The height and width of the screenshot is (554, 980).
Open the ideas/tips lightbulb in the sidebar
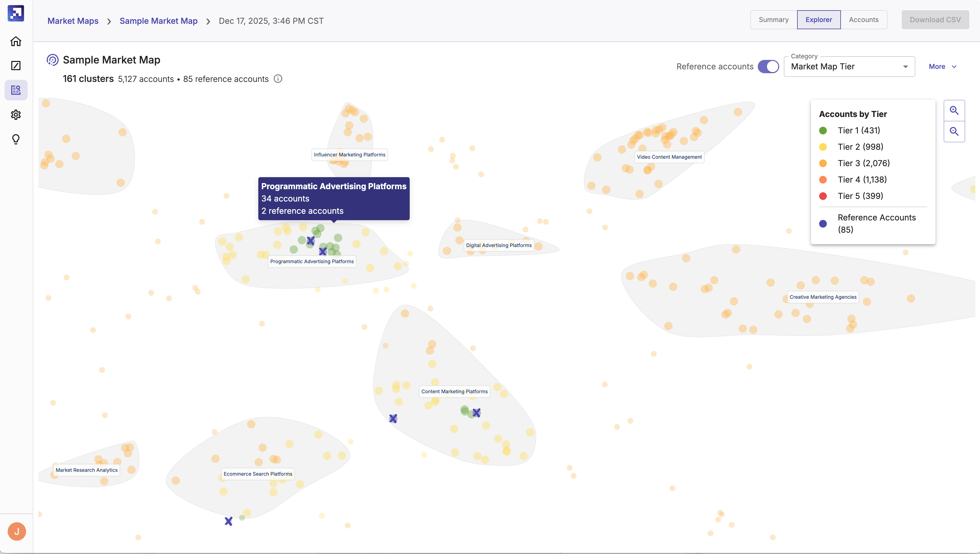pos(16,139)
